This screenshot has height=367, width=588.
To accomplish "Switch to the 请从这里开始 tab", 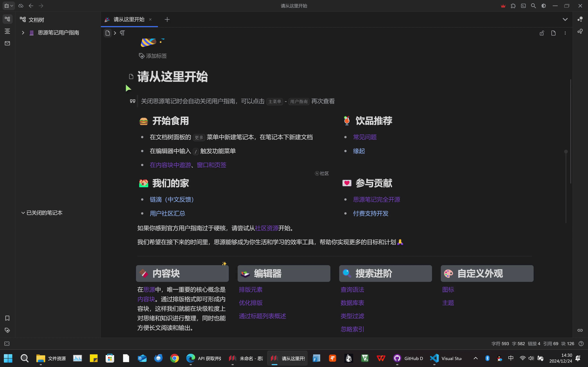I will click(129, 19).
